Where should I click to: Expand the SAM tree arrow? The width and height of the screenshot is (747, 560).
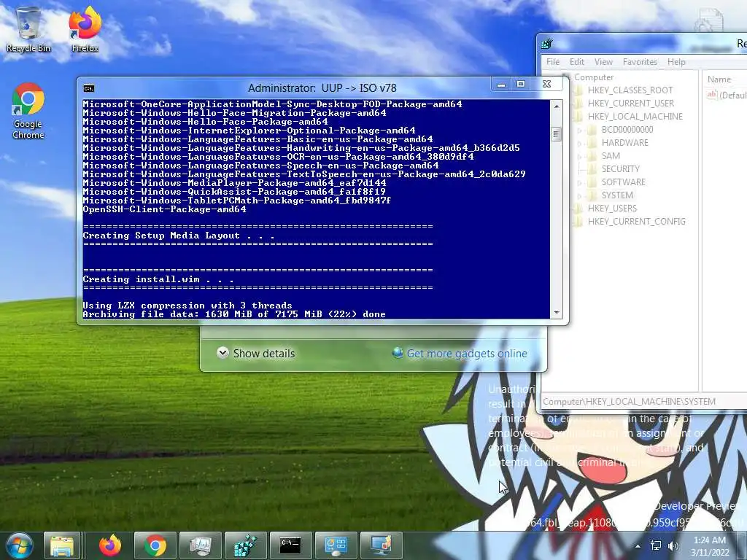coord(580,156)
